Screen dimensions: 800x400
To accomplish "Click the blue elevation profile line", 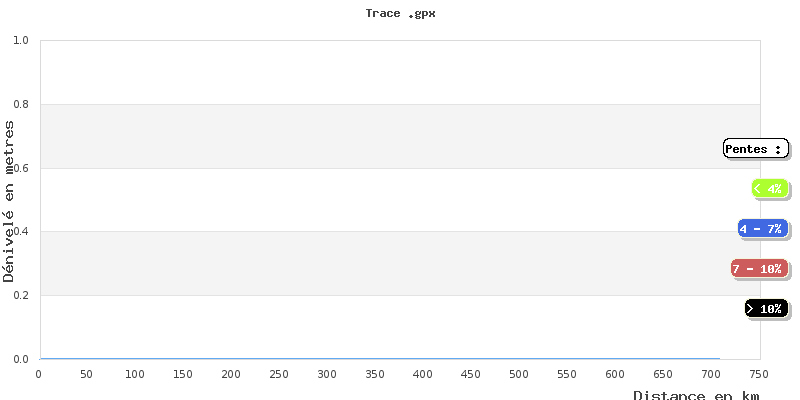I will [380, 358].
